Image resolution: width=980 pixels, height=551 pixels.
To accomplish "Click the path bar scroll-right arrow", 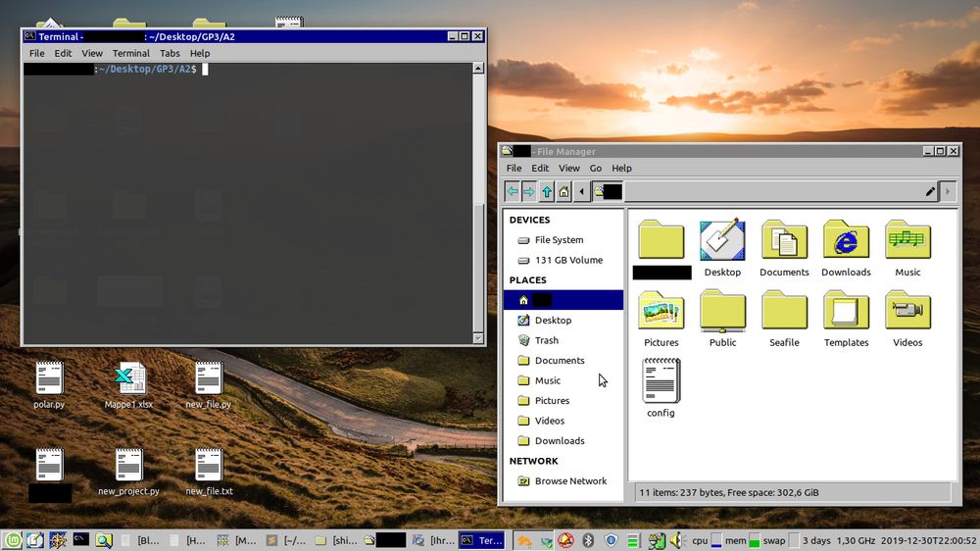I will click(x=948, y=191).
